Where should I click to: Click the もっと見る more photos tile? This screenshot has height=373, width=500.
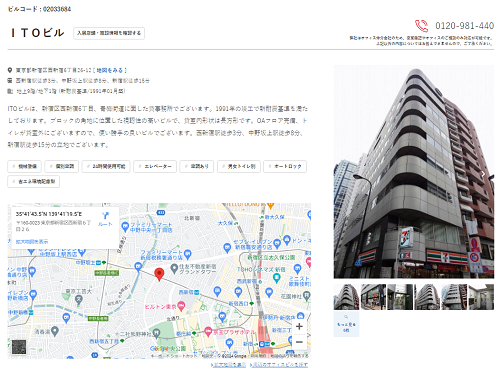pos(346,324)
